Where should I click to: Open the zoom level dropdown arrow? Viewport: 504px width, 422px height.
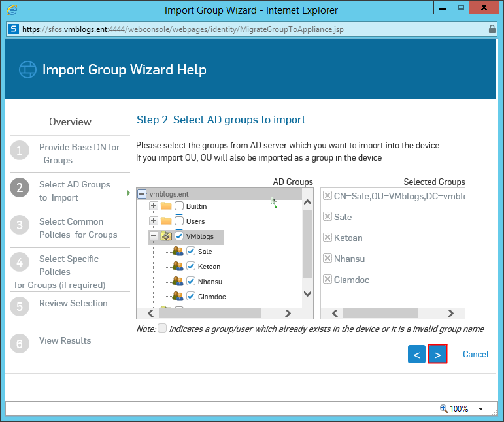(x=480, y=409)
